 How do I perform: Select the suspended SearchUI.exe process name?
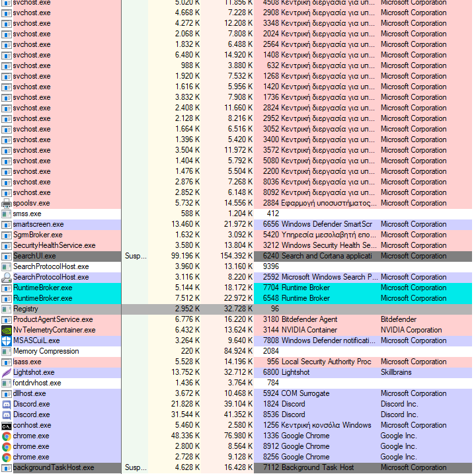[34, 256]
